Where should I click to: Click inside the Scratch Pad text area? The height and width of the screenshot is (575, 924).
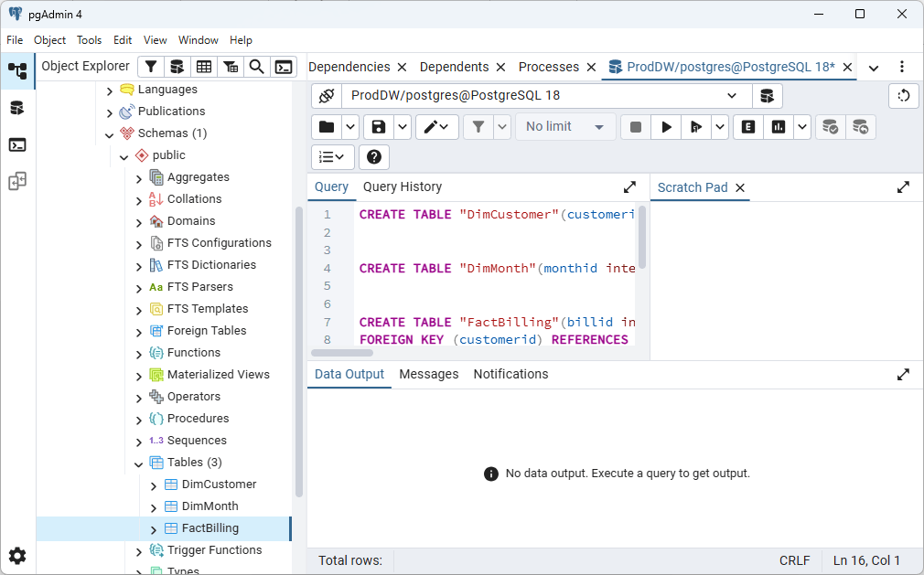[787, 281]
